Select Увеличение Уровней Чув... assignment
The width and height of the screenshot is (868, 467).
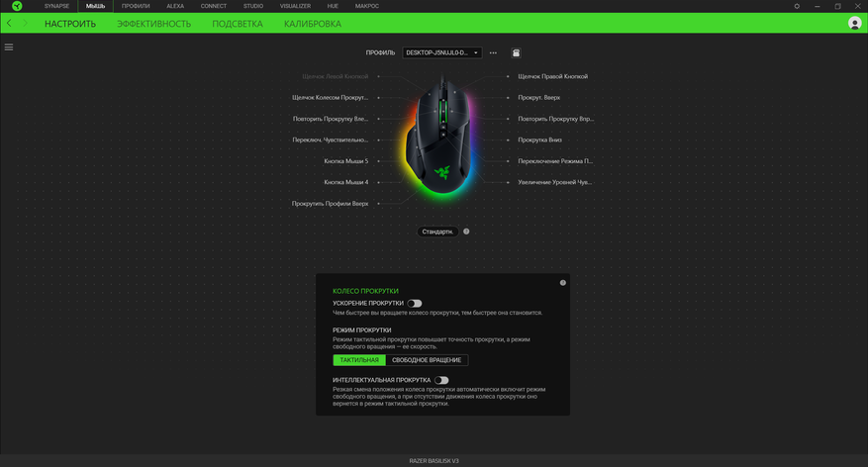[x=554, y=182]
